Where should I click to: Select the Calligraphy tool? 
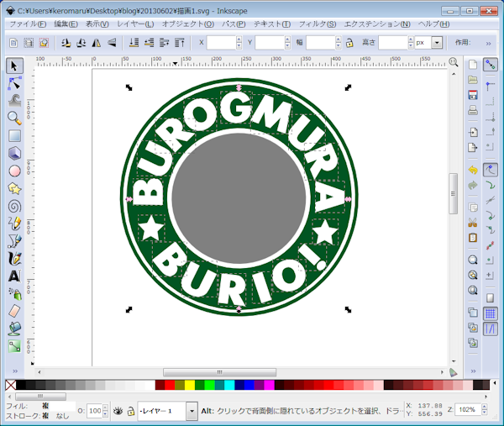14,259
